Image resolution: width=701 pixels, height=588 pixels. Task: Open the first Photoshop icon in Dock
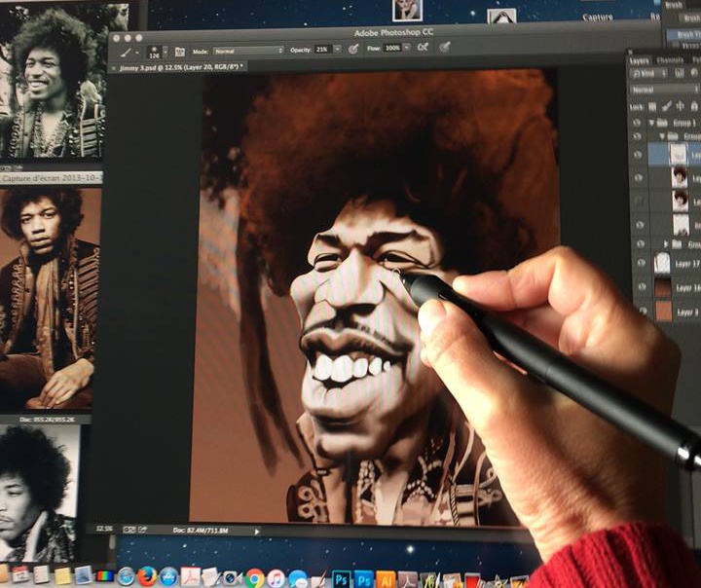[x=341, y=579]
